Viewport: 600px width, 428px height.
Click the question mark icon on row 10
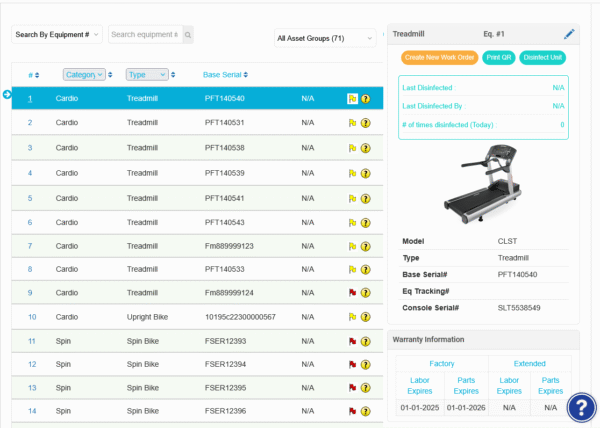[x=365, y=317]
